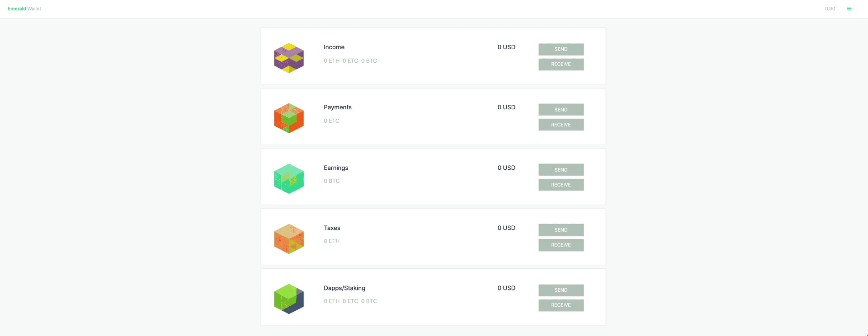Click SEND on the Dapps/Staking wallet
The width and height of the screenshot is (868, 336).
point(561,290)
